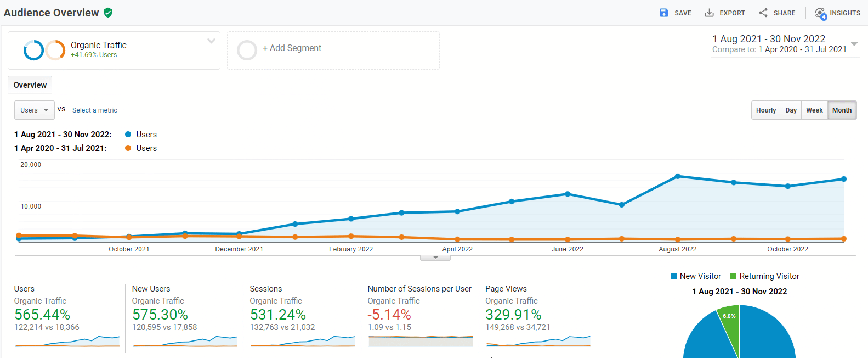Click the Organic Traffic blue donut icon

click(x=33, y=50)
